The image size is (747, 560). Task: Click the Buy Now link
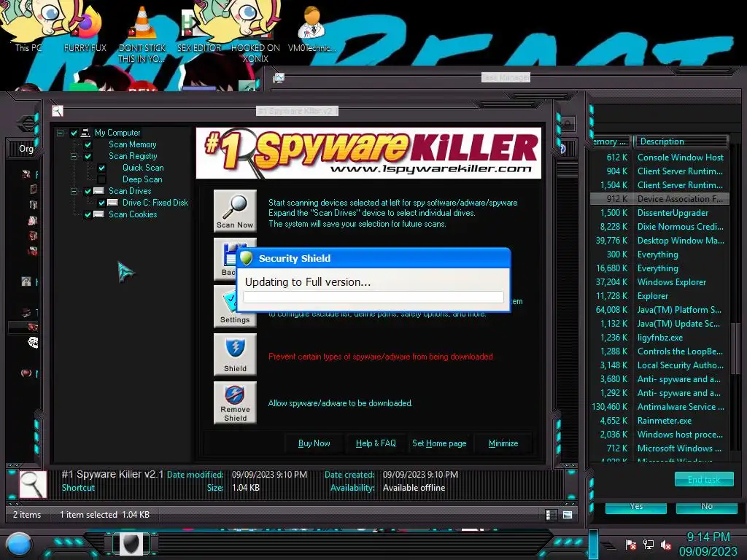point(314,443)
